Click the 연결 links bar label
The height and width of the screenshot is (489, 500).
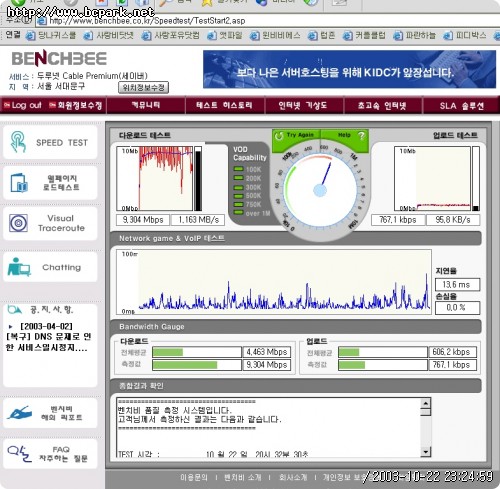(13, 34)
